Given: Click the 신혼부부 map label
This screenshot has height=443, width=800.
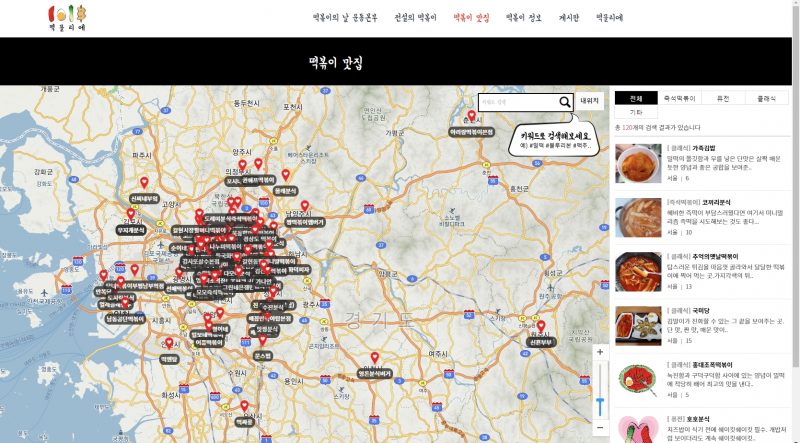Looking at the screenshot, I should (x=541, y=342).
